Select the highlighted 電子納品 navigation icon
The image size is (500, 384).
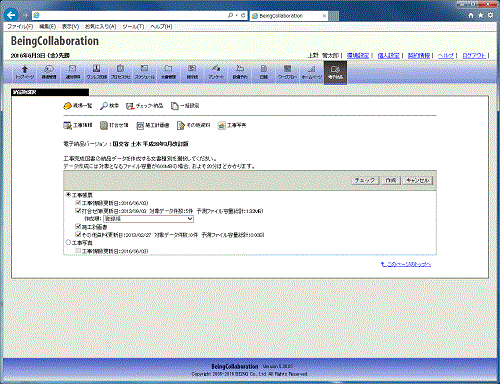pyautogui.click(x=335, y=72)
